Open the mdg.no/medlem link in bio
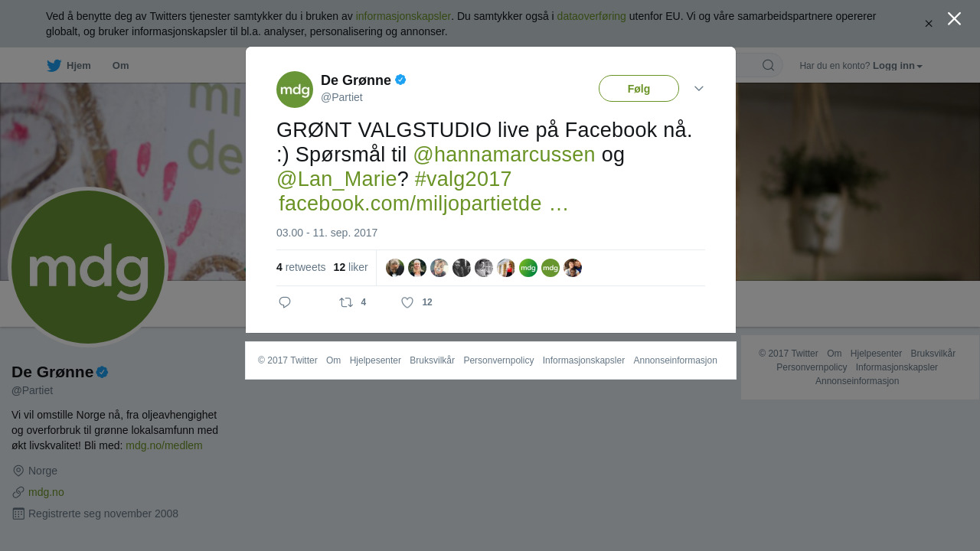The width and height of the screenshot is (980, 551). coord(164,445)
